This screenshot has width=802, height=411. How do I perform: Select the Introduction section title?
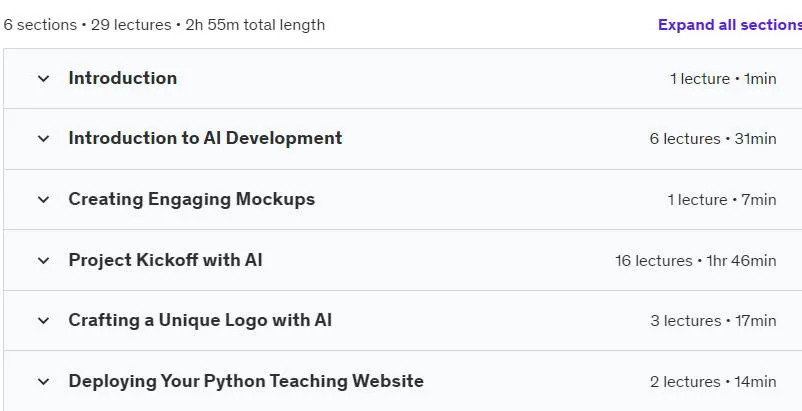123,78
